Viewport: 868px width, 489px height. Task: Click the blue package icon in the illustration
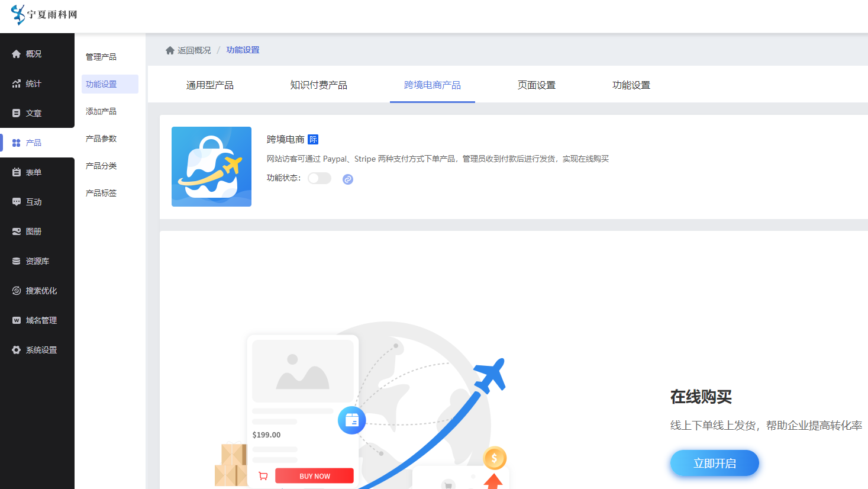pyautogui.click(x=352, y=420)
